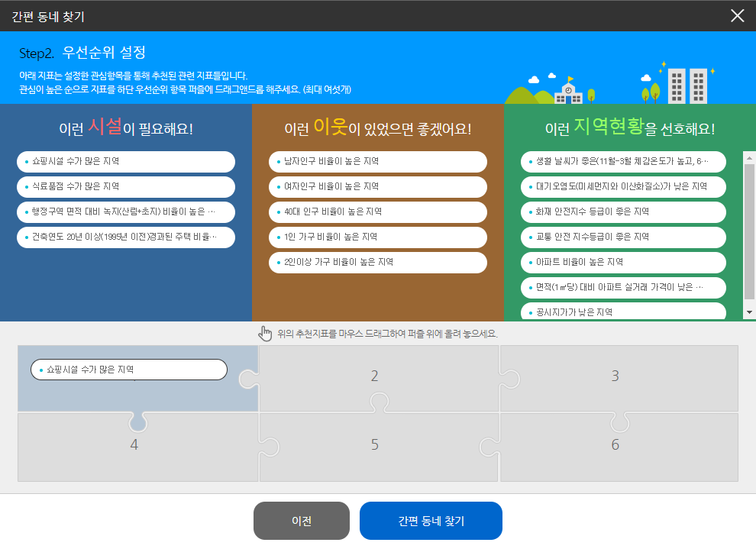Select the 건축연도 20년 이상 주택 indicator
Image resolution: width=756 pixels, height=549 pixels.
tap(124, 237)
